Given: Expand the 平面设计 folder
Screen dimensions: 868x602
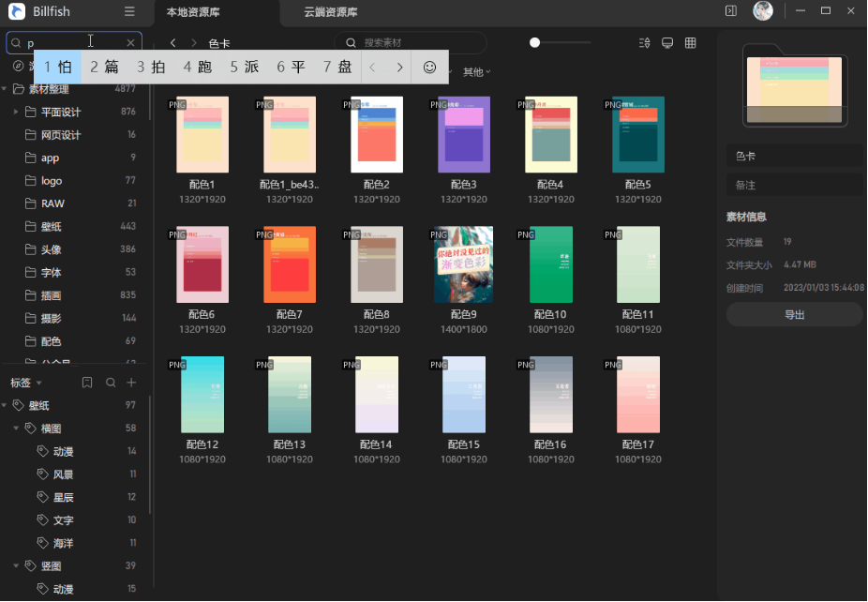Looking at the screenshot, I should (16, 112).
